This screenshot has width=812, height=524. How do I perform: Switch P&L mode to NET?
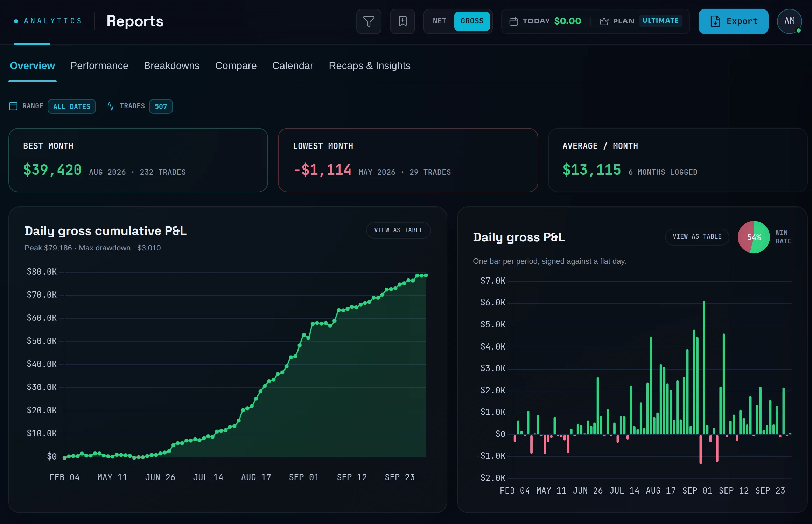[440, 21]
